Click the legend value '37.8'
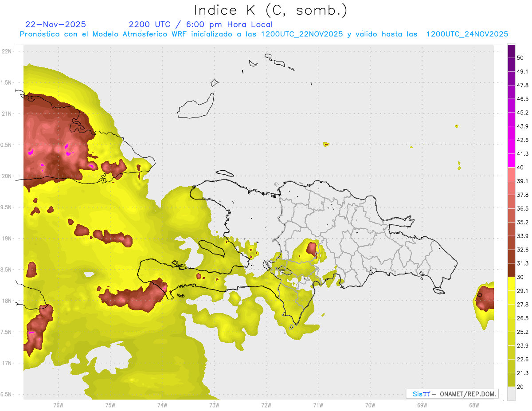 (523, 195)
